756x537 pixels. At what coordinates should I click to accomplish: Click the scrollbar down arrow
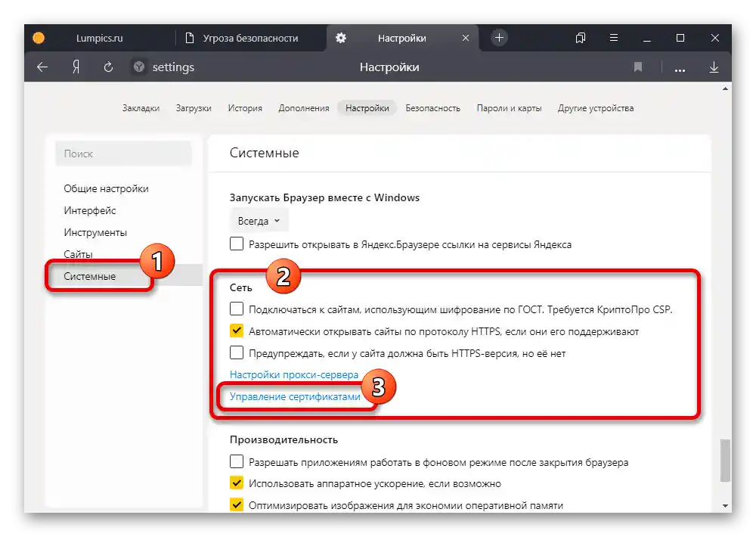(725, 506)
